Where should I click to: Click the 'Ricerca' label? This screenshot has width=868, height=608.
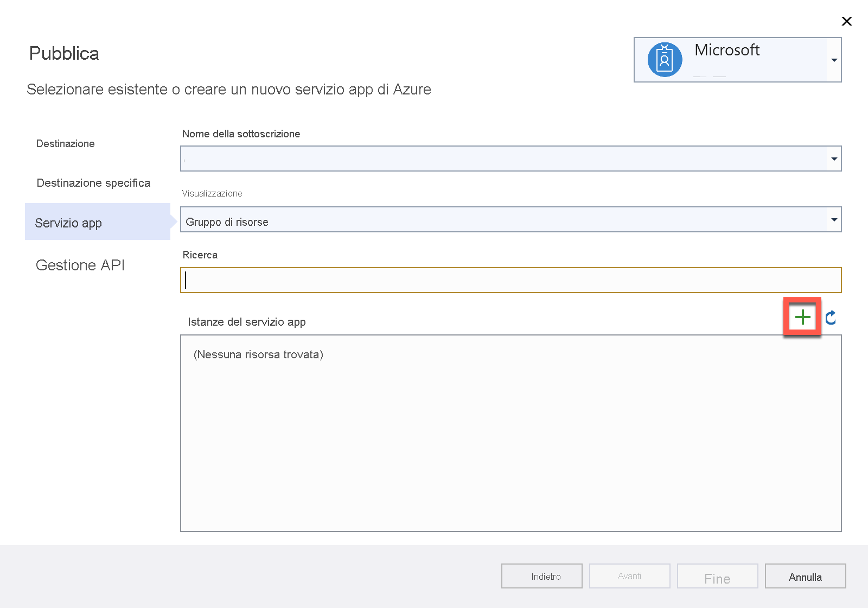[200, 255]
